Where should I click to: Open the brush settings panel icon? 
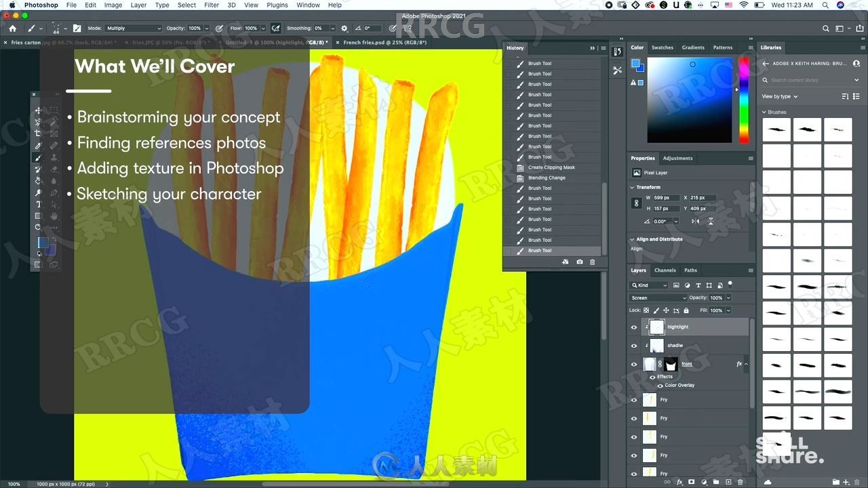click(77, 28)
